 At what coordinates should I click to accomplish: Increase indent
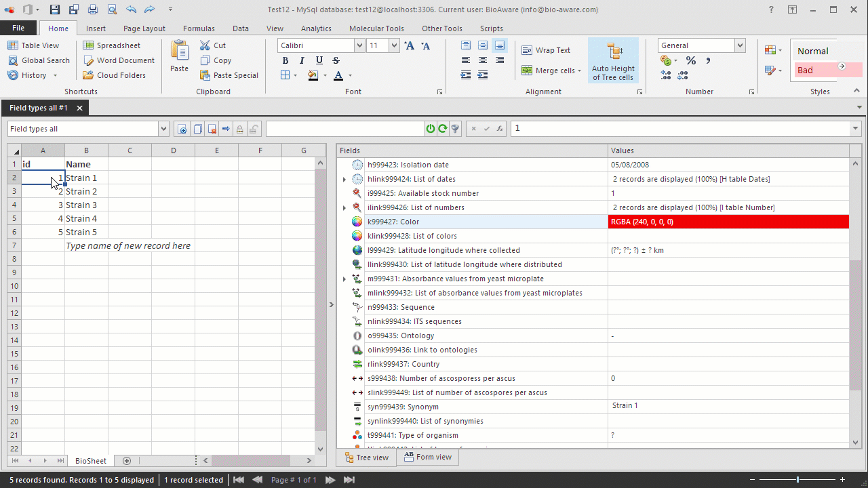point(483,75)
